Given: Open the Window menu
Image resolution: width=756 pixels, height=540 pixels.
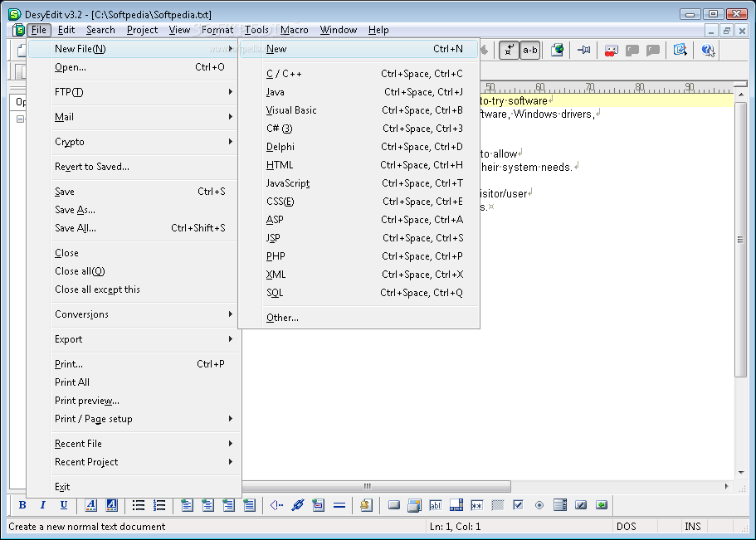Looking at the screenshot, I should (x=339, y=30).
